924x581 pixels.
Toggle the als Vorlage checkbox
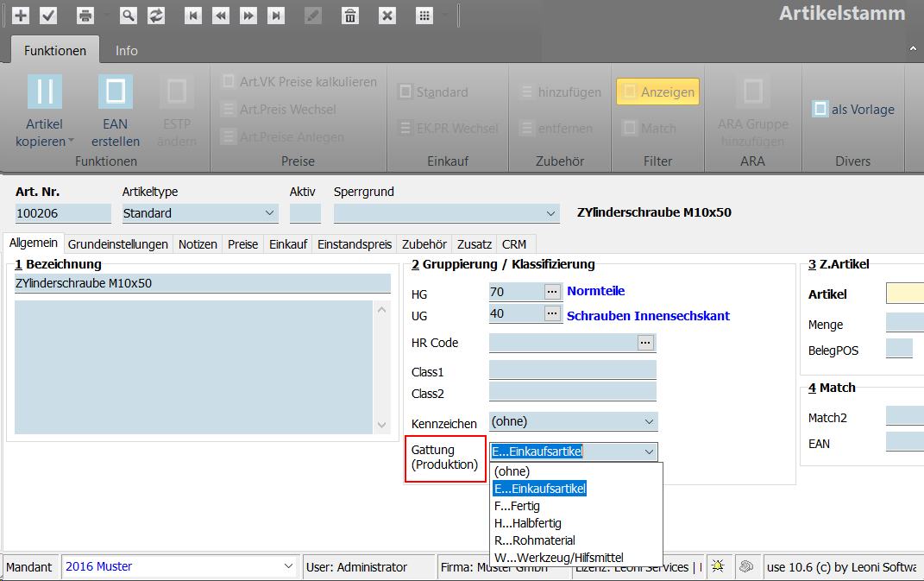point(853,109)
